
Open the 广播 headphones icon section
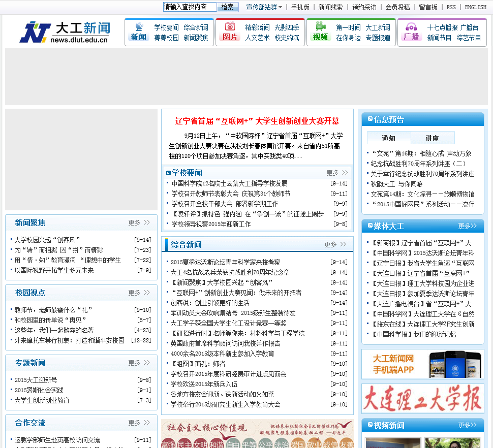[411, 27]
